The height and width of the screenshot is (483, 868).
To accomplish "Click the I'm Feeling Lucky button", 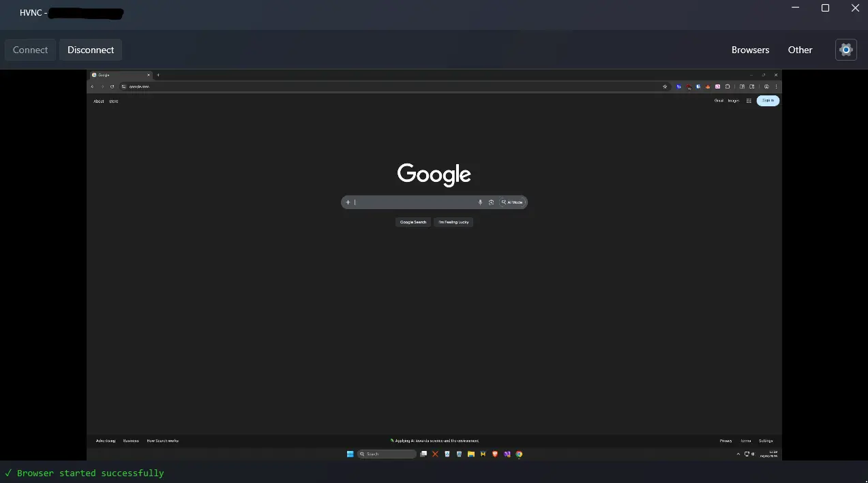I will (453, 222).
